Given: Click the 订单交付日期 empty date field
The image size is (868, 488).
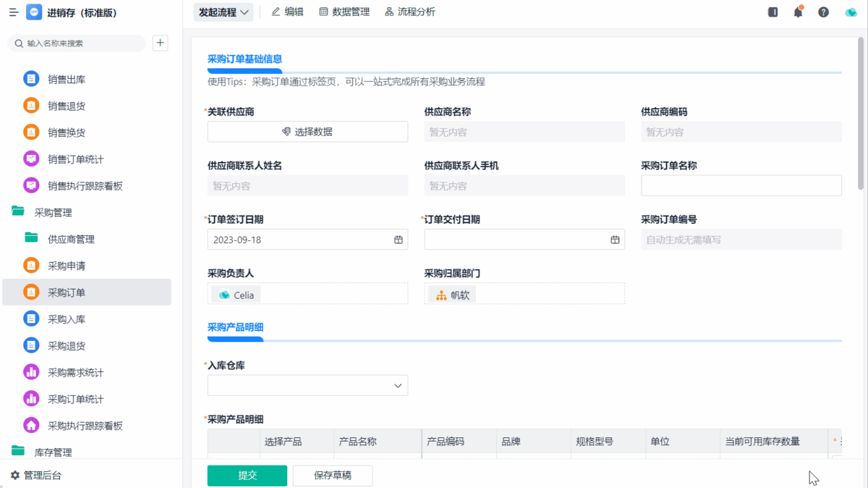Looking at the screenshot, I should point(524,240).
